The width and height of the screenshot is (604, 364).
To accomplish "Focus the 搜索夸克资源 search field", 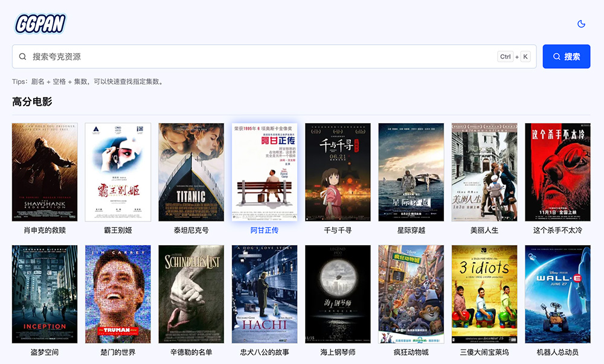I will tap(274, 57).
